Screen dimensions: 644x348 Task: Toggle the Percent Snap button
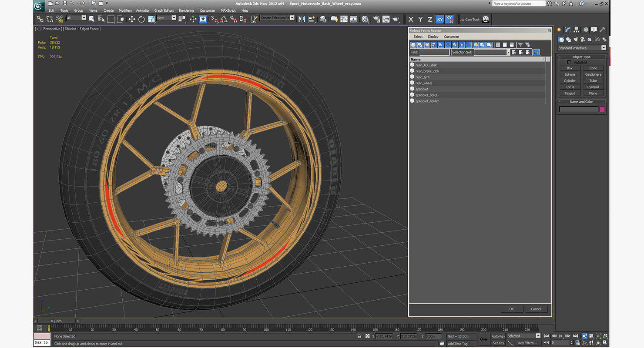233,19
